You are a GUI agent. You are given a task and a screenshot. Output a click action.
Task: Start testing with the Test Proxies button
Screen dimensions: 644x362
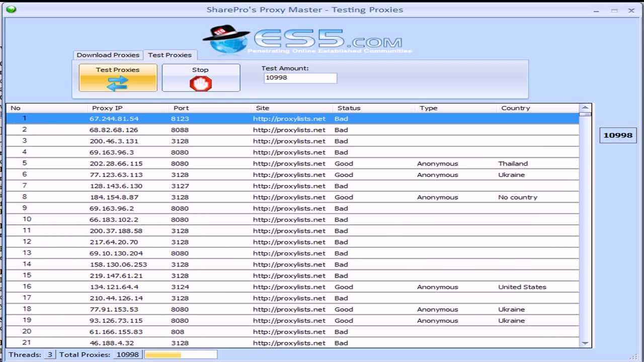118,77
